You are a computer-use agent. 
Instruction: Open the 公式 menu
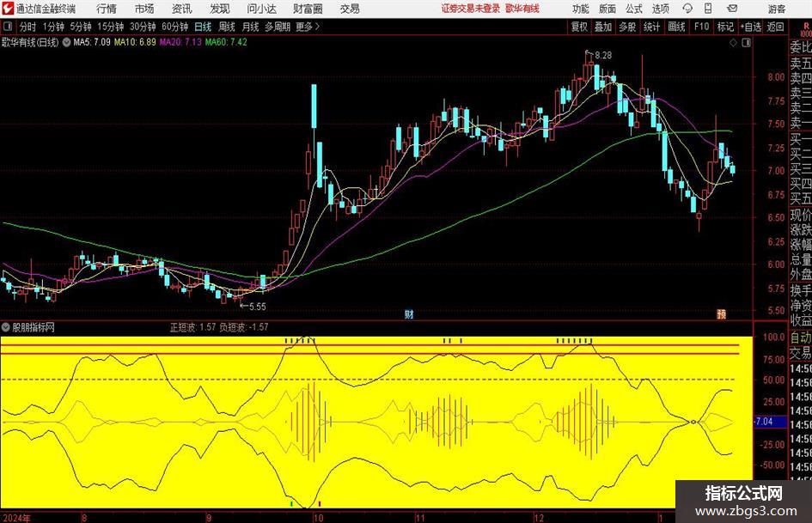coord(634,9)
